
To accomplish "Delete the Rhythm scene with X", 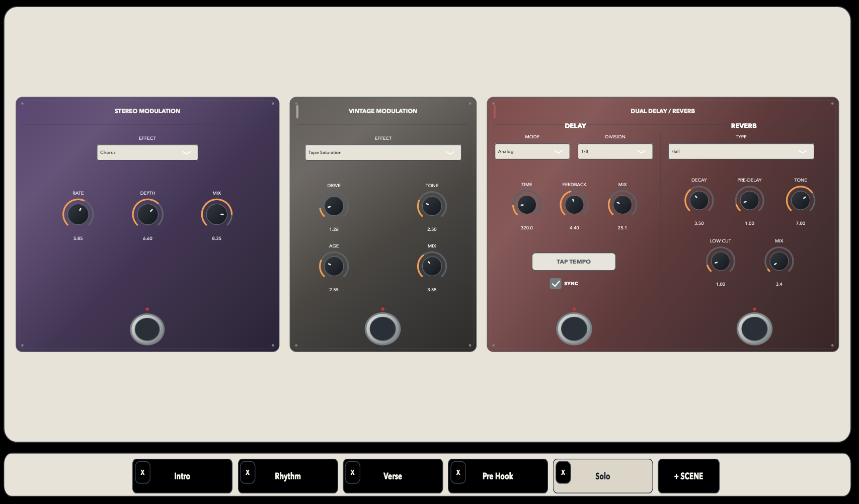I will [x=248, y=472].
